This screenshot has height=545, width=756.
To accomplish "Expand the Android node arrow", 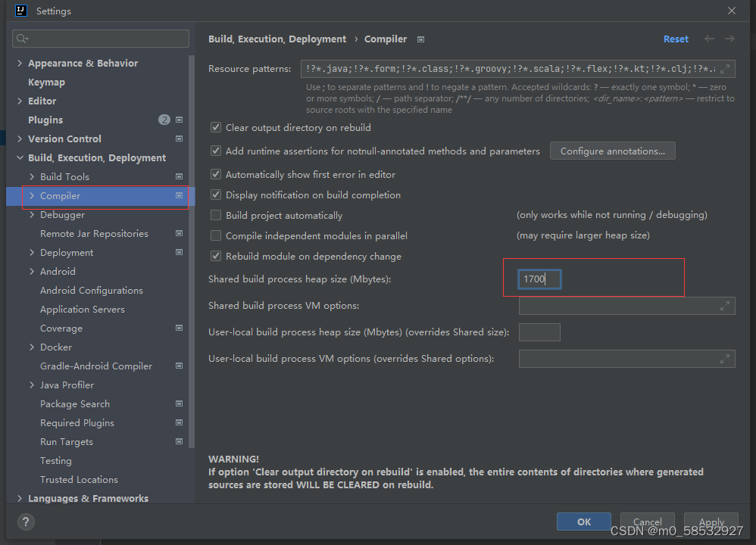I will coord(32,271).
